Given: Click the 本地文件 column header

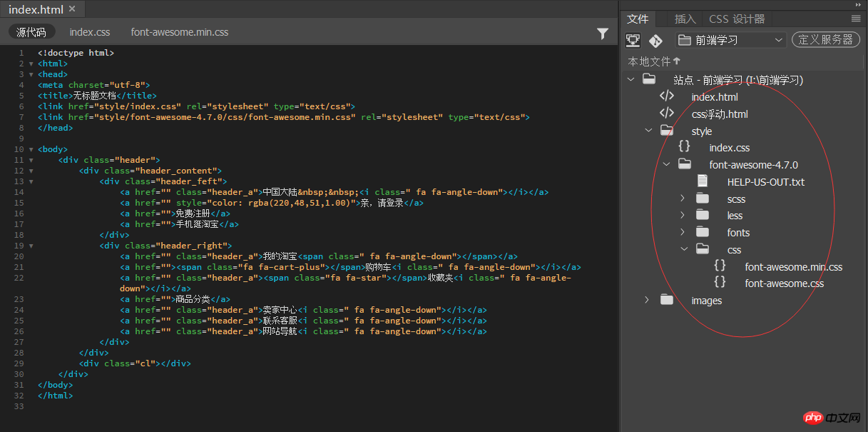Looking at the screenshot, I should coord(649,61).
